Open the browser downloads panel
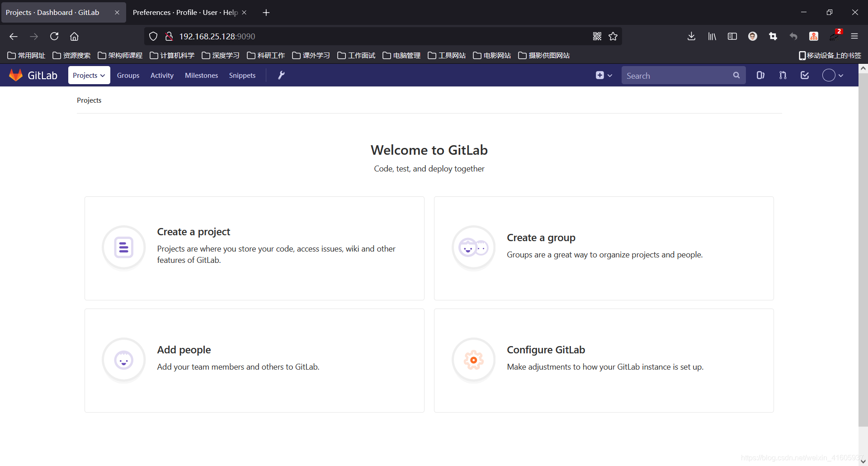The width and height of the screenshot is (868, 466). click(691, 36)
